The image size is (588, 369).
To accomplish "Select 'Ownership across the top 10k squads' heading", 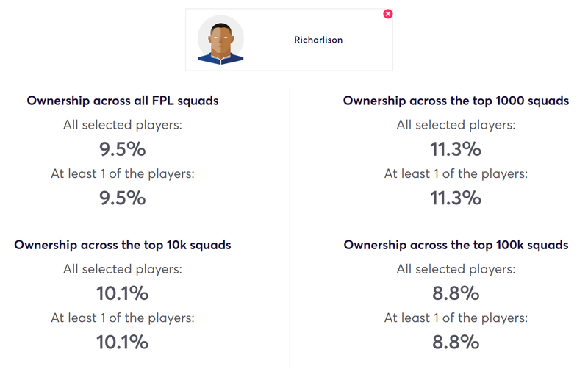I will click(123, 245).
